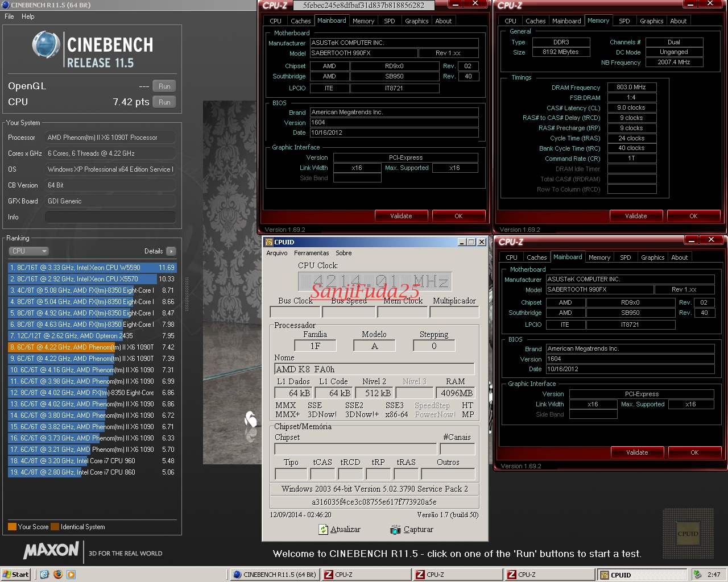Select ranking row 12 FX-8350 at 4.02 GHz

(92, 393)
